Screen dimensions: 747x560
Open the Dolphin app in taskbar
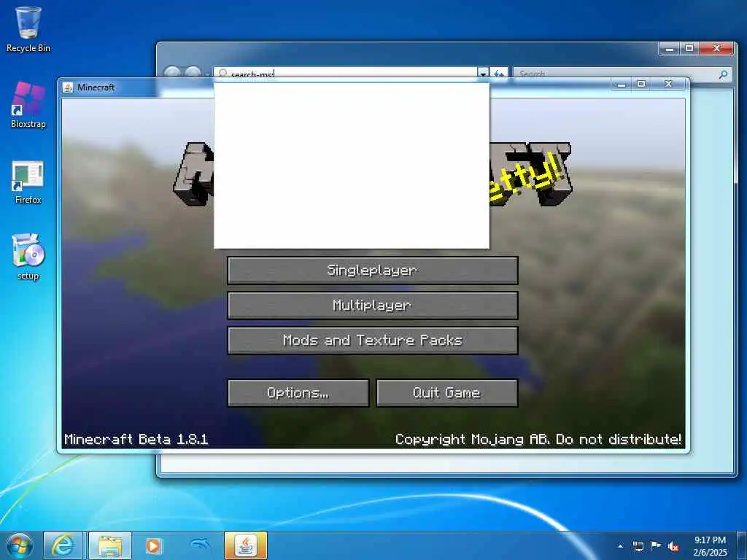pyautogui.click(x=199, y=545)
